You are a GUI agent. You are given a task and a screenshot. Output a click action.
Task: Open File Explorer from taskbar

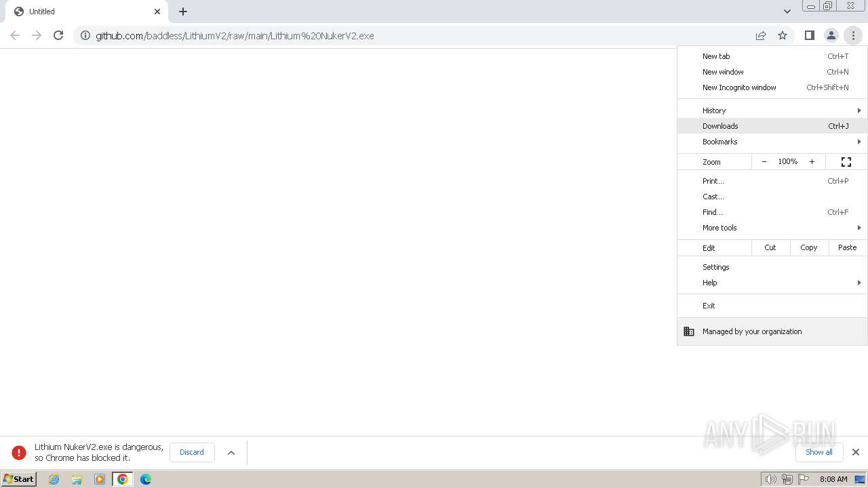coord(77,479)
